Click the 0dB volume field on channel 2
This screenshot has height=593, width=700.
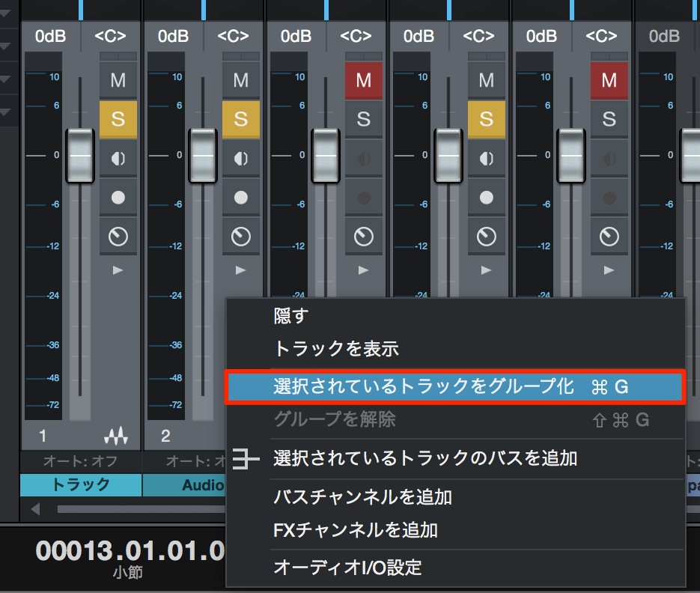[x=174, y=36]
